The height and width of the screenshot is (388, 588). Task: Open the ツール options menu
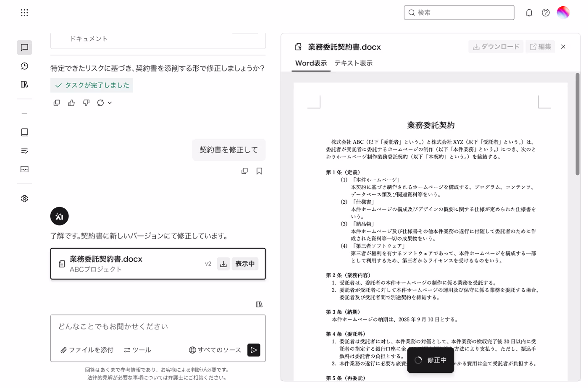(137, 350)
